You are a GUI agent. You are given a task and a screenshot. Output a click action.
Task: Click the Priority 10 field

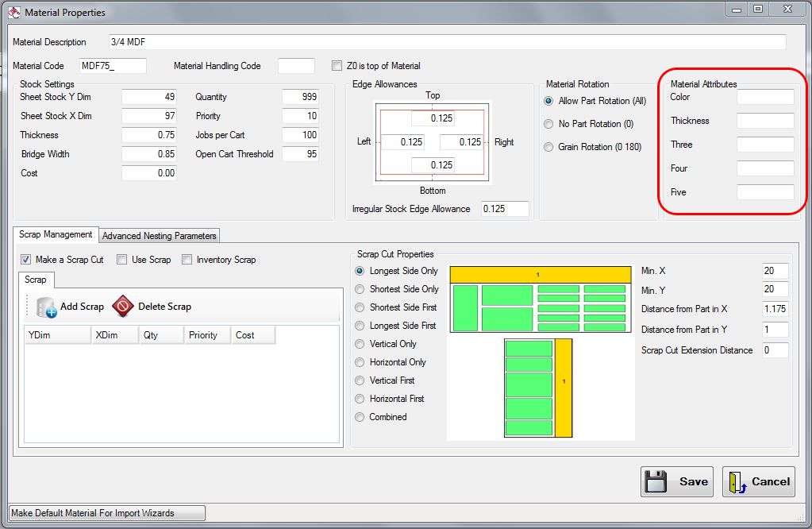pos(300,116)
